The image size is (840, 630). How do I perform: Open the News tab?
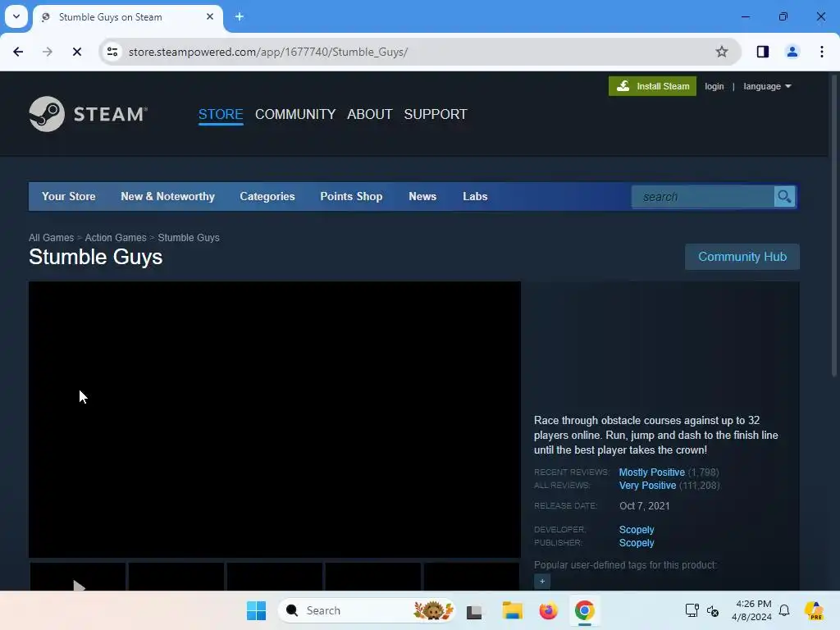[422, 197]
